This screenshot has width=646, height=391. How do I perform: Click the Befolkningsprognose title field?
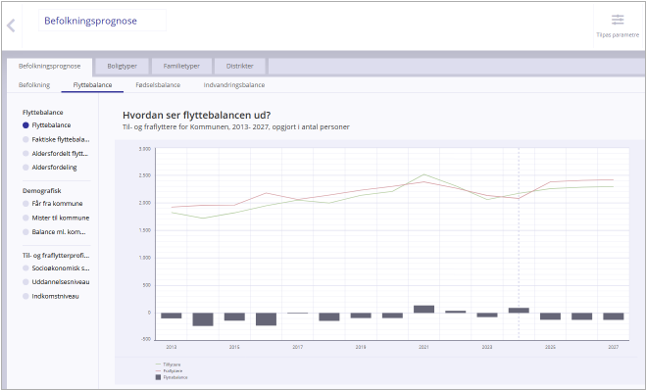[103, 21]
